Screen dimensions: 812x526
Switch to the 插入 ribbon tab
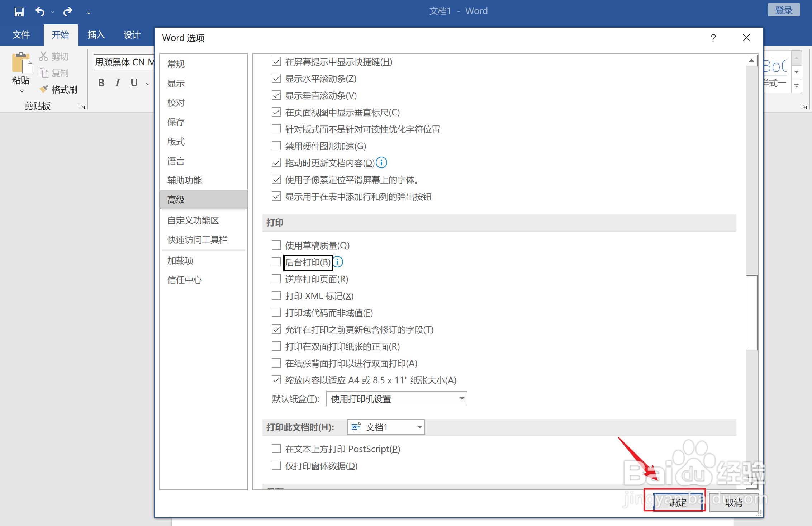pos(96,35)
